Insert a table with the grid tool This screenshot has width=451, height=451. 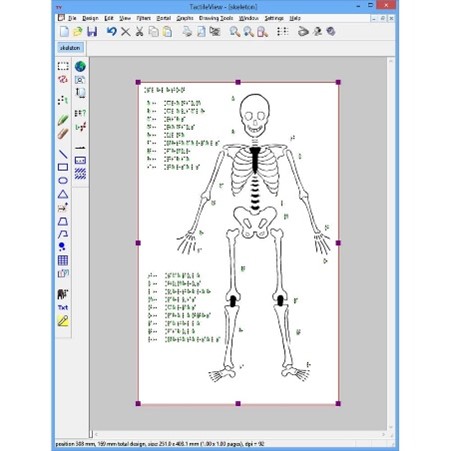63,260
